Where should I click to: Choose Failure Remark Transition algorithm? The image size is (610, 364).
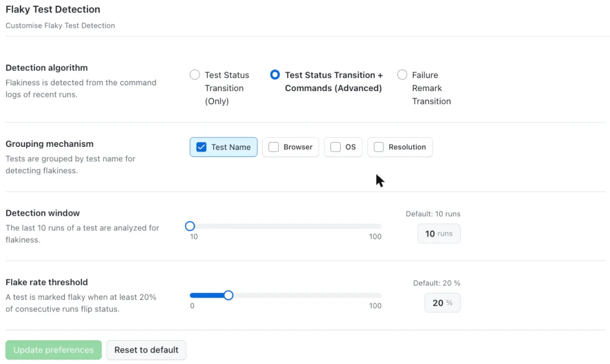pos(402,75)
